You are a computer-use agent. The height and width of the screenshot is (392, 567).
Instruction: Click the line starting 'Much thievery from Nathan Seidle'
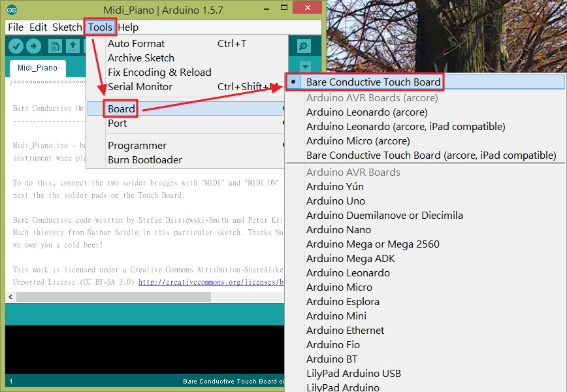148,233
